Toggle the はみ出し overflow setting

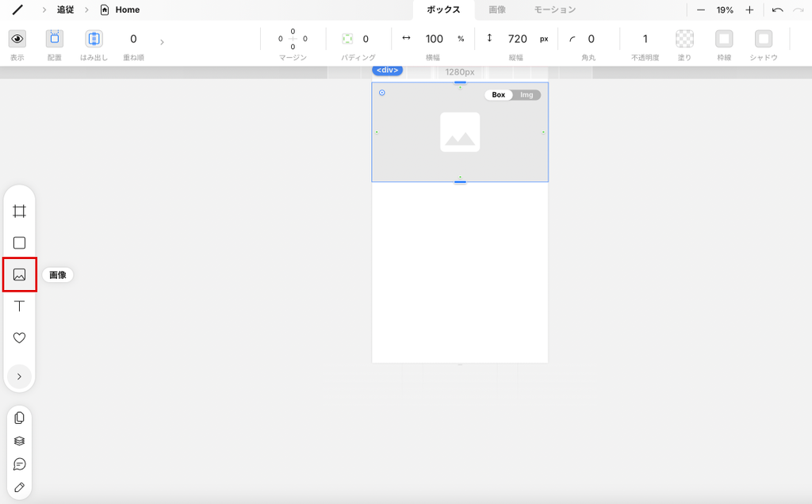tap(94, 39)
